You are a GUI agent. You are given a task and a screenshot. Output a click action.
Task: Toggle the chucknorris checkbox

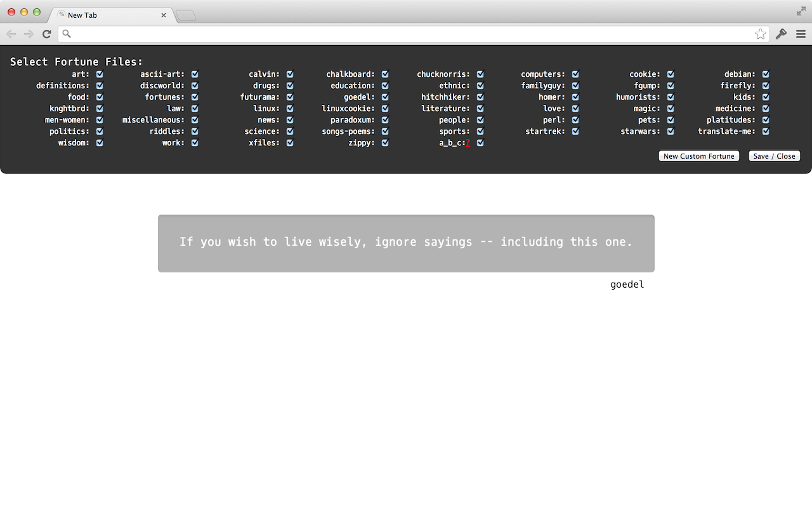coord(480,74)
